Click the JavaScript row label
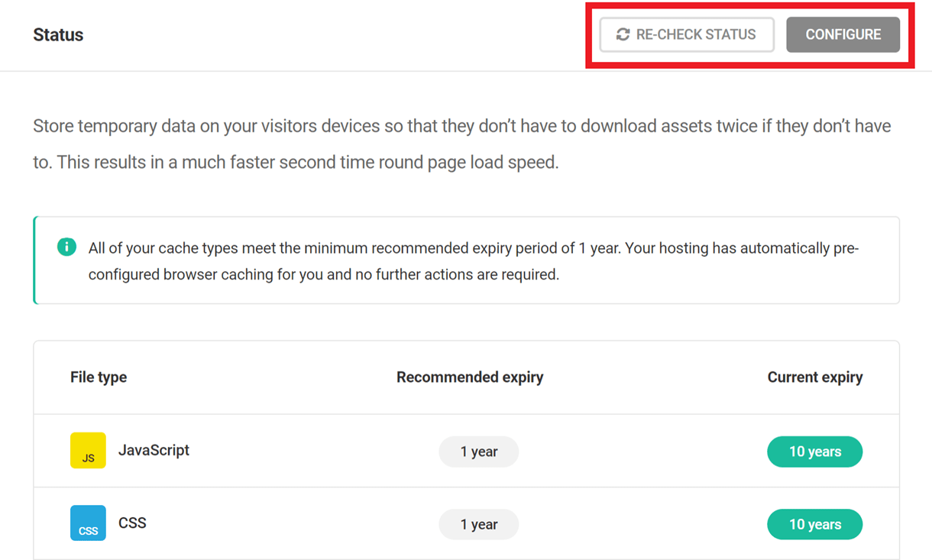This screenshot has height=560, width=932. [x=154, y=450]
